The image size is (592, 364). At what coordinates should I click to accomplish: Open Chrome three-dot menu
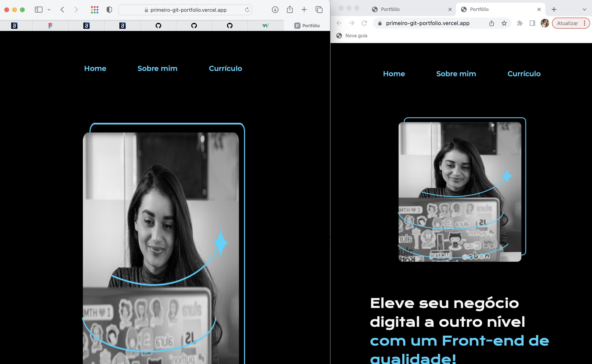pyautogui.click(x=585, y=23)
